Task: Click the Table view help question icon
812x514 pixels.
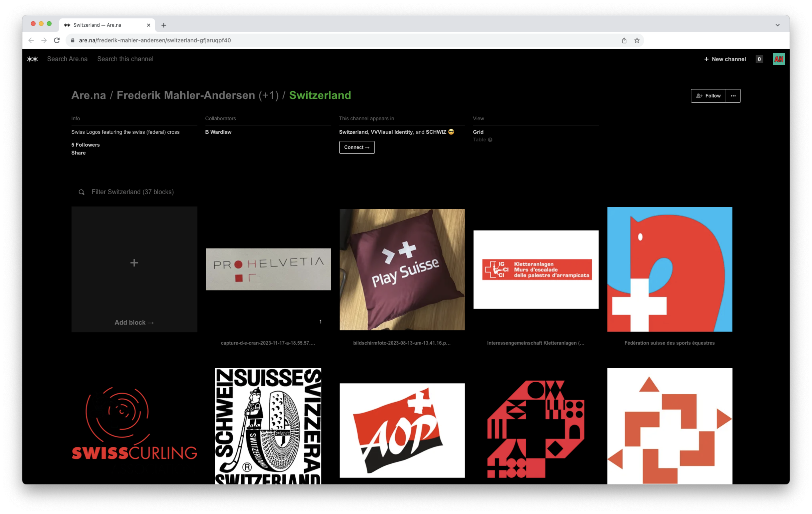Action: pyautogui.click(x=490, y=140)
